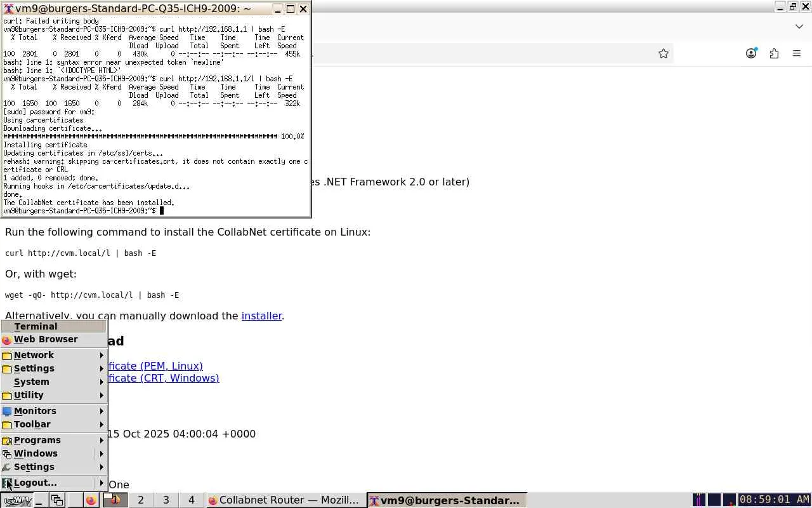Click the 'Or, with wget:' text
The height and width of the screenshot is (508, 812).
(41, 274)
